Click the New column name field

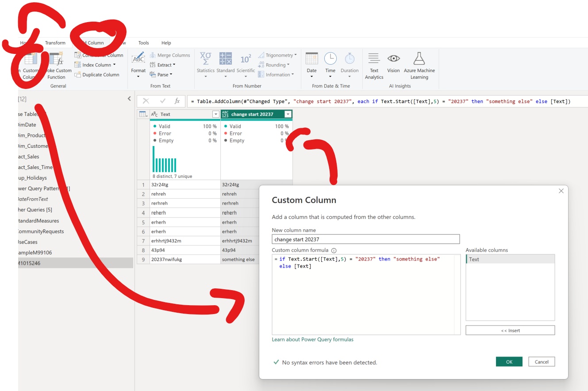366,239
